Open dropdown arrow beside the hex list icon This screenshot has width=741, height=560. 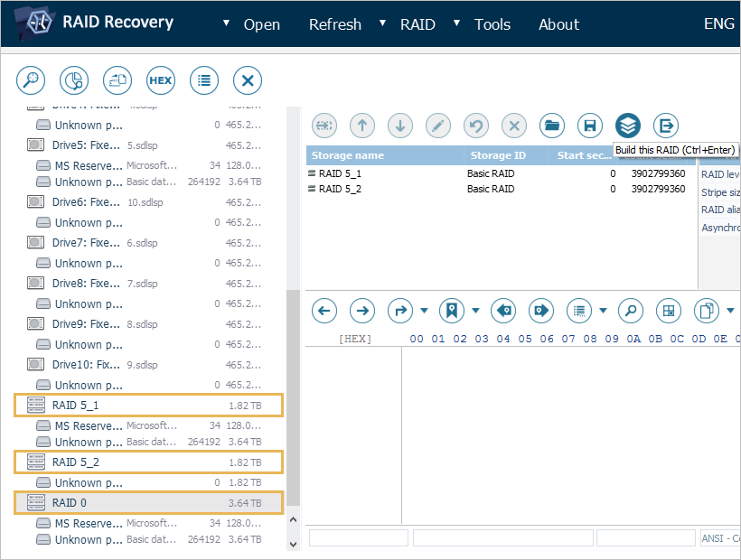pyautogui.click(x=603, y=312)
